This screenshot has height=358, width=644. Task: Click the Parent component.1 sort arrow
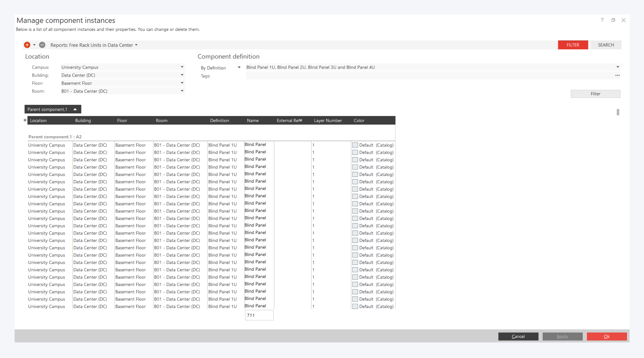pyautogui.click(x=75, y=109)
